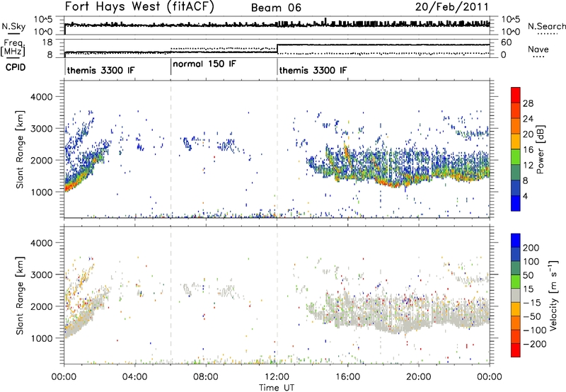The image size is (566, 392).
Task: Click the '16:00' time axis label
Action: pos(347,377)
